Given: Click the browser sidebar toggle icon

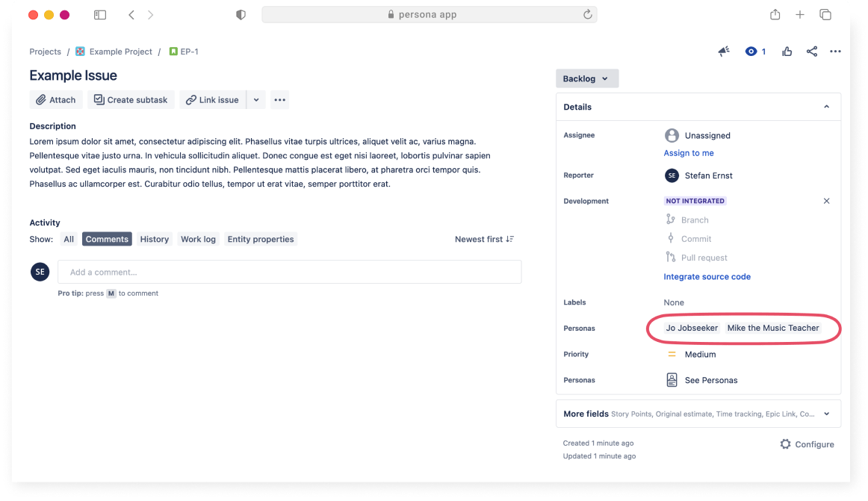Looking at the screenshot, I should tap(100, 15).
